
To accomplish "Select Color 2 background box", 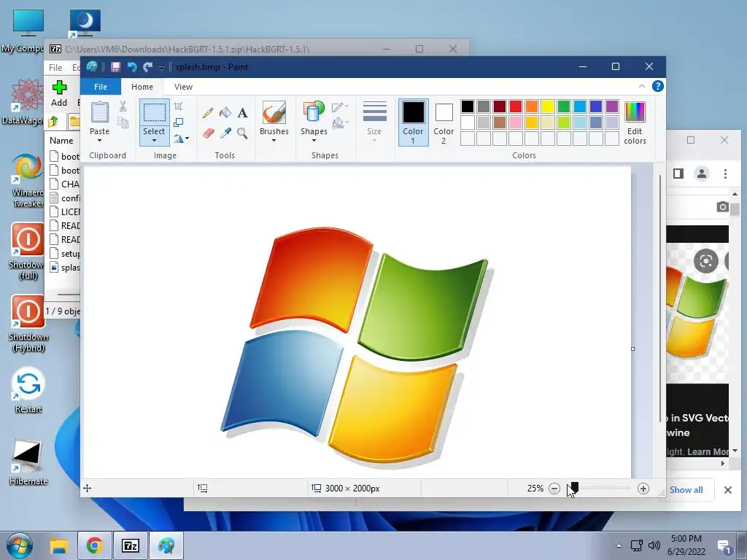I will click(x=444, y=122).
